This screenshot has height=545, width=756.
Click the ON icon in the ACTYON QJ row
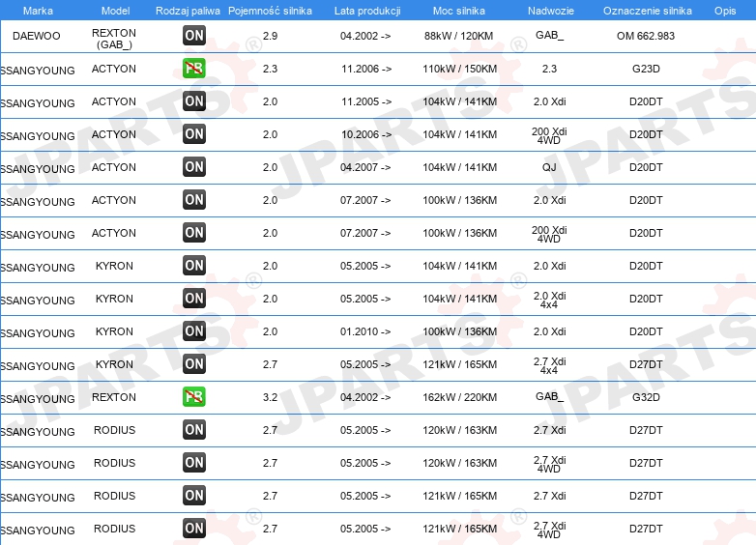193,167
